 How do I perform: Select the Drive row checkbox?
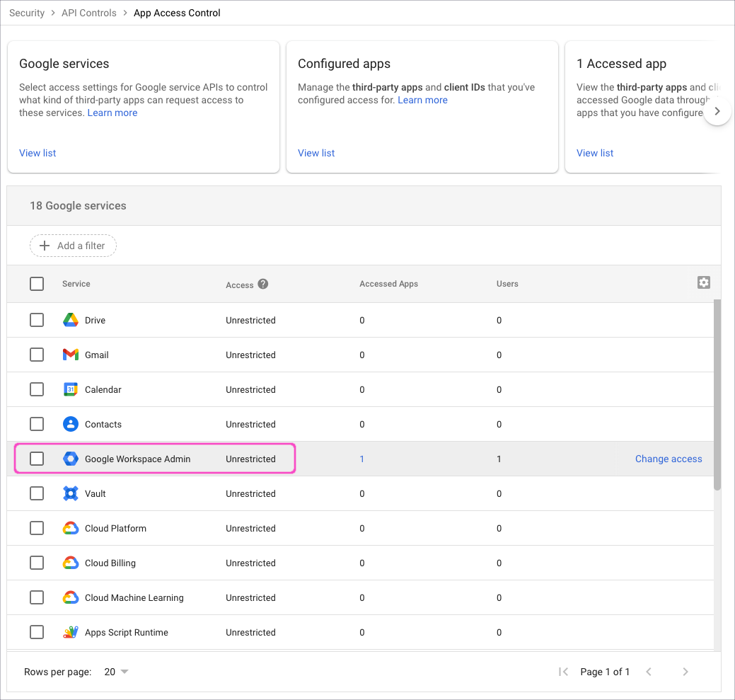pyautogui.click(x=37, y=320)
